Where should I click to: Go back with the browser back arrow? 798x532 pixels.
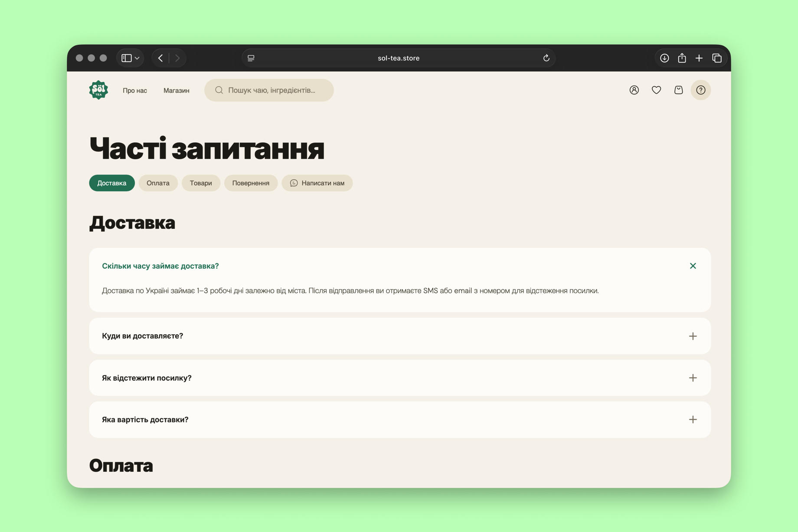pos(160,58)
